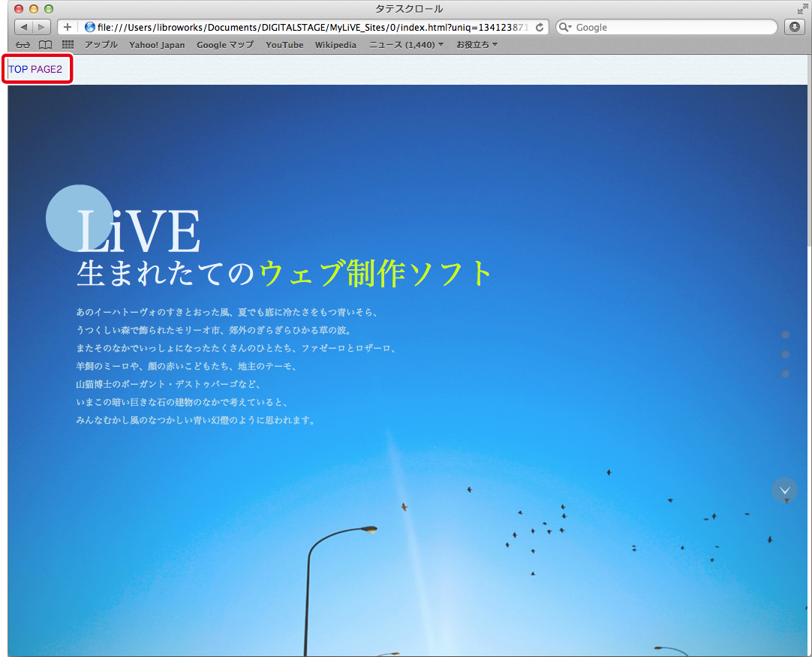812x657 pixels.
Task: Click the line beginning 山猫博士の
Action: coord(170,384)
